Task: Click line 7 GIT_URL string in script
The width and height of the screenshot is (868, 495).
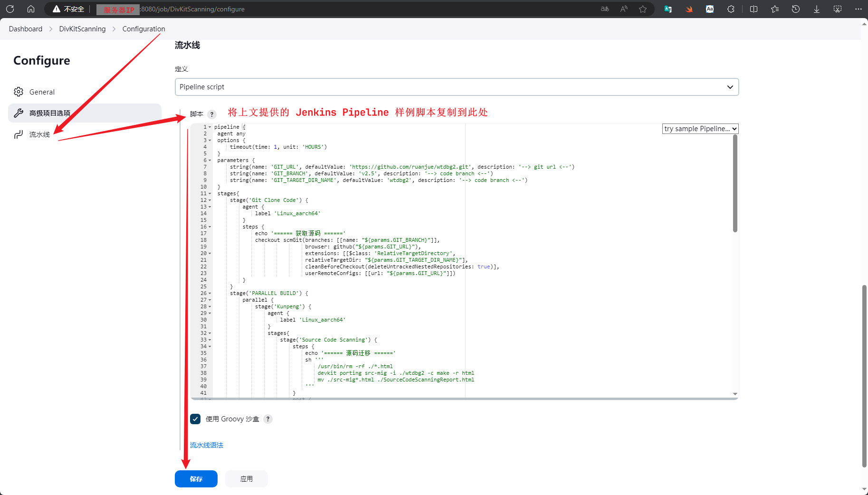Action: (x=402, y=167)
